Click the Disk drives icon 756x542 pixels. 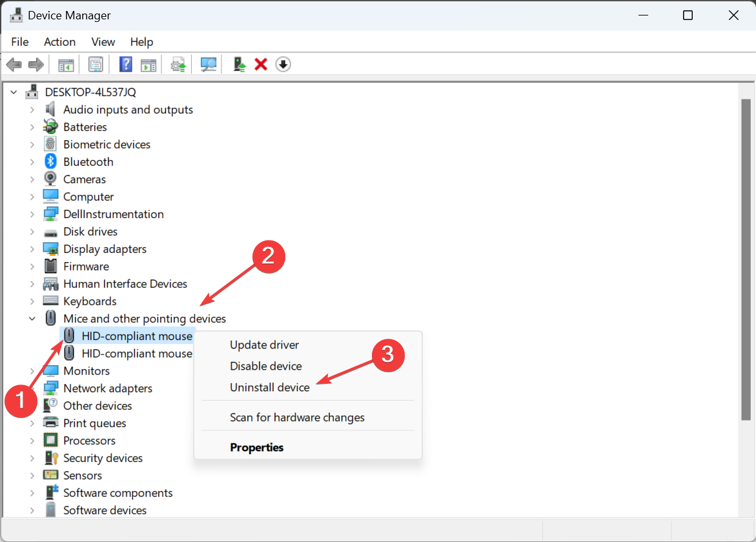point(50,233)
